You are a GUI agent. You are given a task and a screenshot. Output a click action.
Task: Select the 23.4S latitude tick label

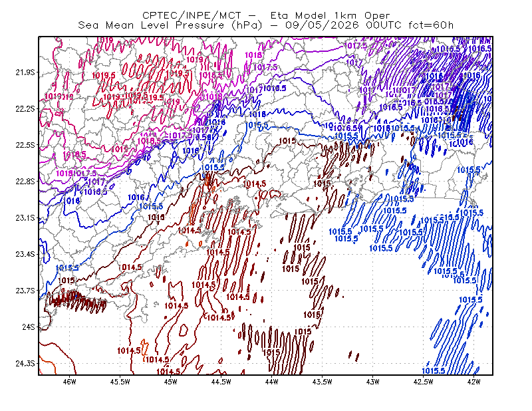(x=25, y=254)
